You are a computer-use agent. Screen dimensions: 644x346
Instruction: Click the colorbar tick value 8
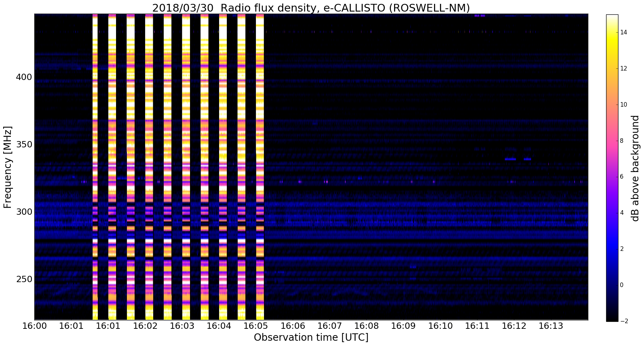pyautogui.click(x=622, y=141)
